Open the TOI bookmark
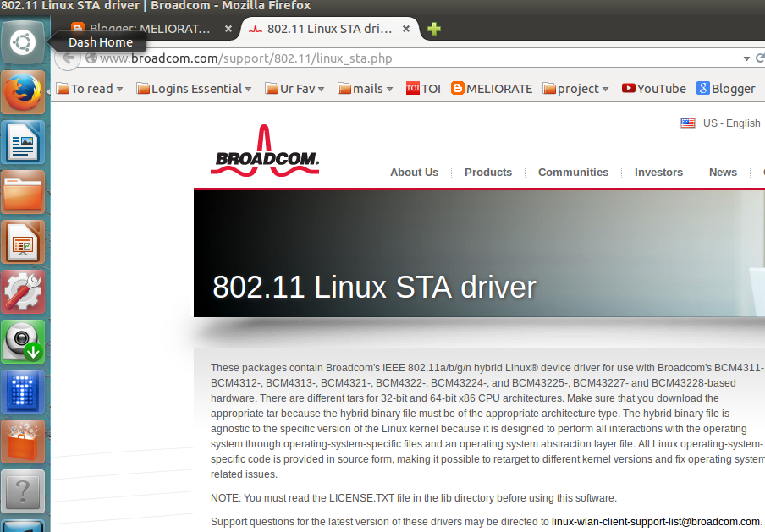Viewport: 765px width, 532px height. pyautogui.click(x=423, y=89)
